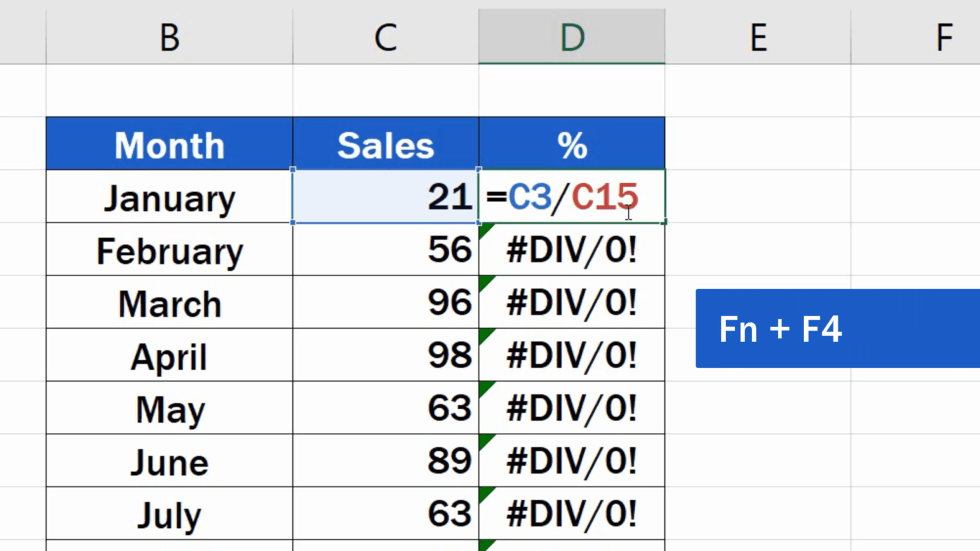980x551 pixels.
Task: Select the cell containing 96
Action: click(x=385, y=302)
